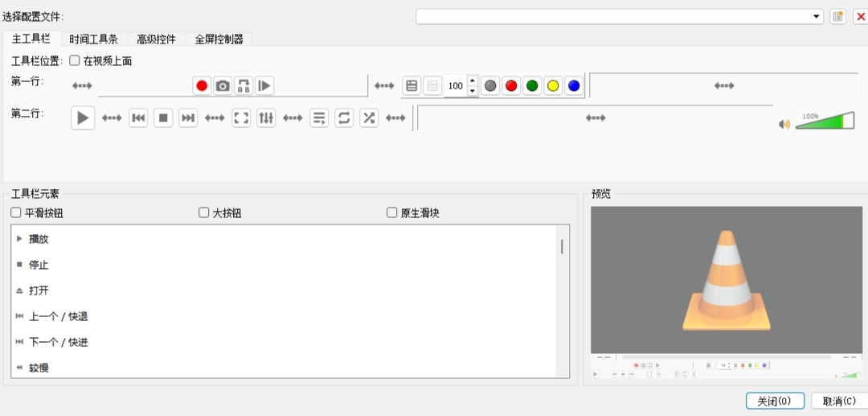Click the gray teletext circle button
This screenshot has height=416, width=868.
490,86
